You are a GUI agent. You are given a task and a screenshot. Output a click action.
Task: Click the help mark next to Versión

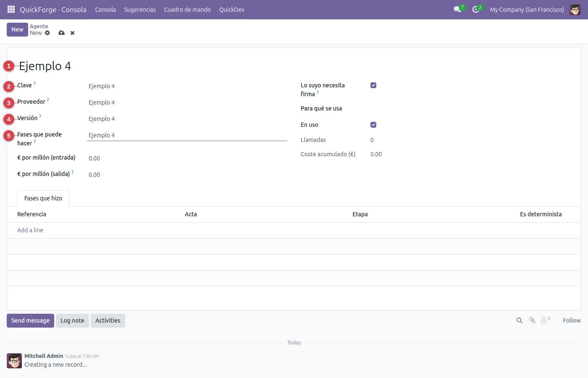pyautogui.click(x=40, y=116)
